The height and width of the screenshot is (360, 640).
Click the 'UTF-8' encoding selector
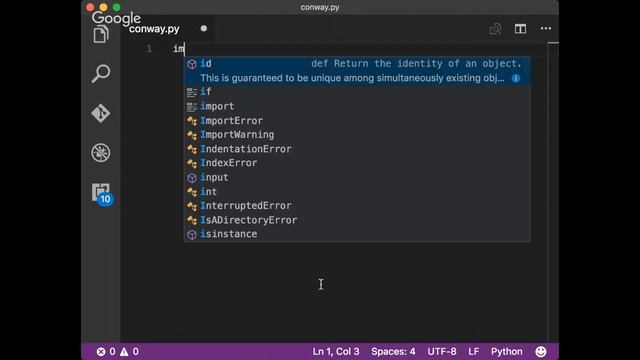[x=442, y=351]
